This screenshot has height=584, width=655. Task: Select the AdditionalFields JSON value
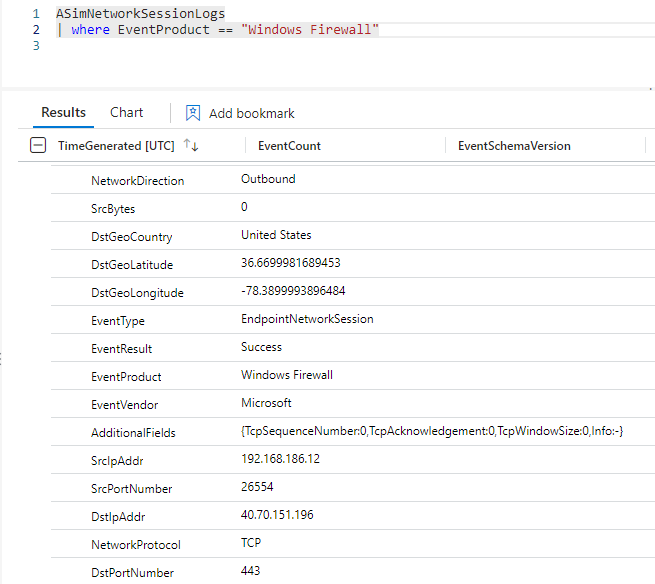[x=432, y=432]
